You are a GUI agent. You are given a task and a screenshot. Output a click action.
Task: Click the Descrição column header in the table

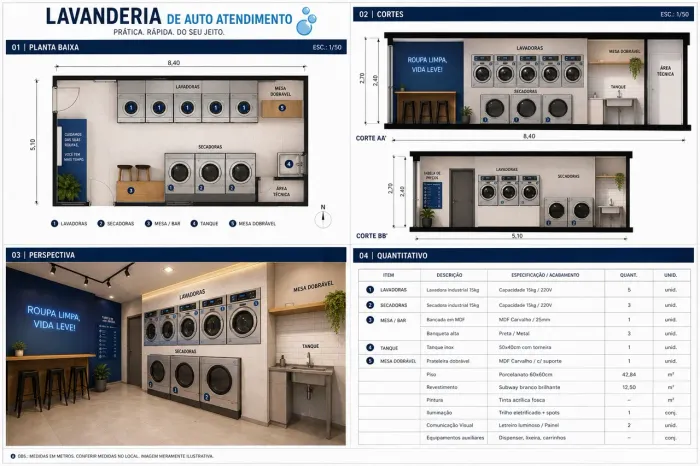coord(449,275)
